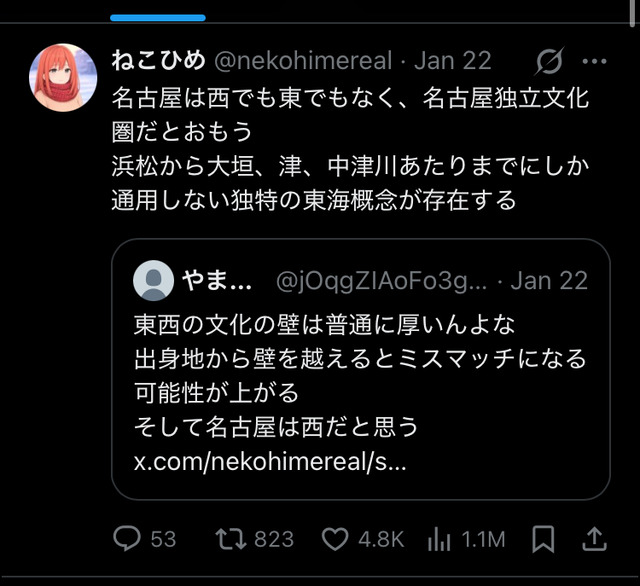
Task: Open the three-dot more options menu
Action: (x=594, y=61)
